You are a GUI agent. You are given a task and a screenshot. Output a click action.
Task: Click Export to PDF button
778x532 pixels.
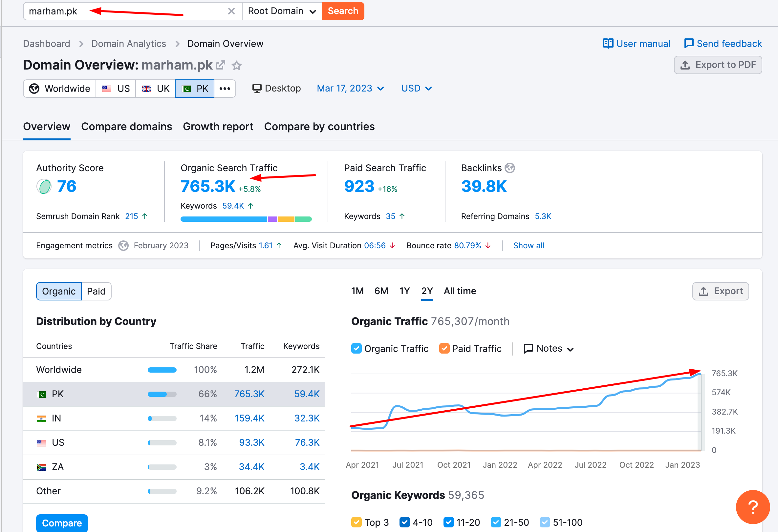point(718,65)
